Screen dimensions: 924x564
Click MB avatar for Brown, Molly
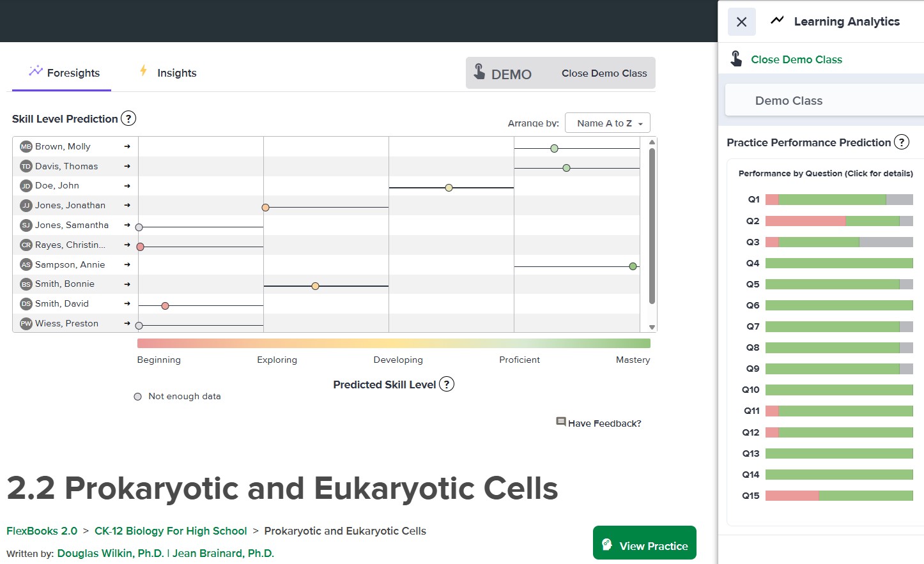click(x=26, y=146)
